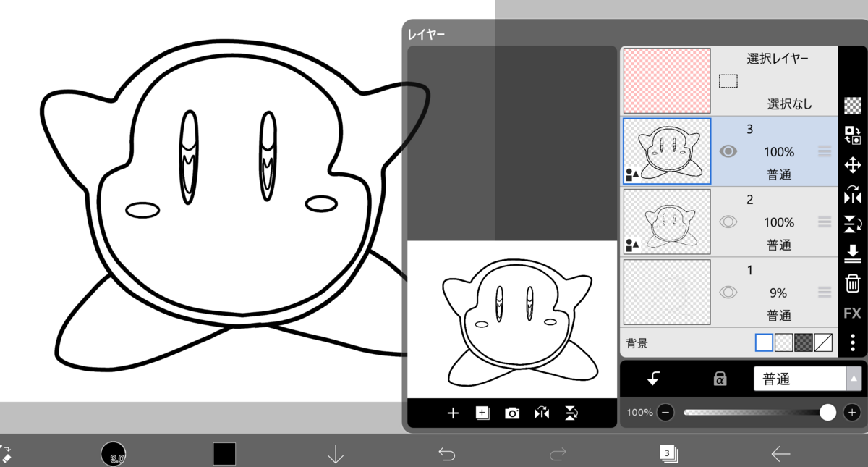Select layer 1 thumbnail

click(x=667, y=293)
